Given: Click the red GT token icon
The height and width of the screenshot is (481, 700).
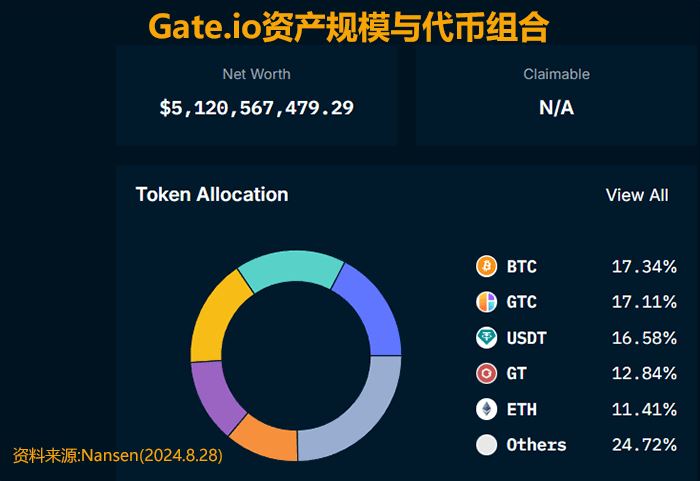Looking at the screenshot, I should click(487, 373).
